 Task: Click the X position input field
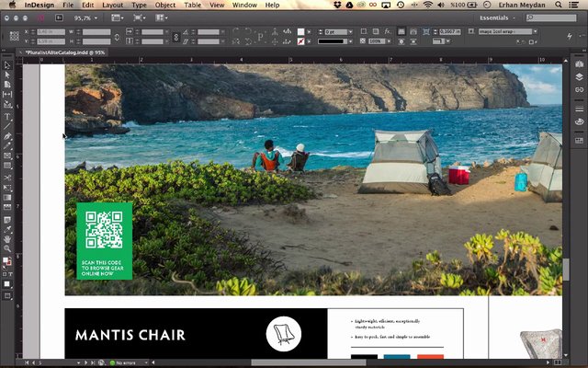tap(51, 32)
